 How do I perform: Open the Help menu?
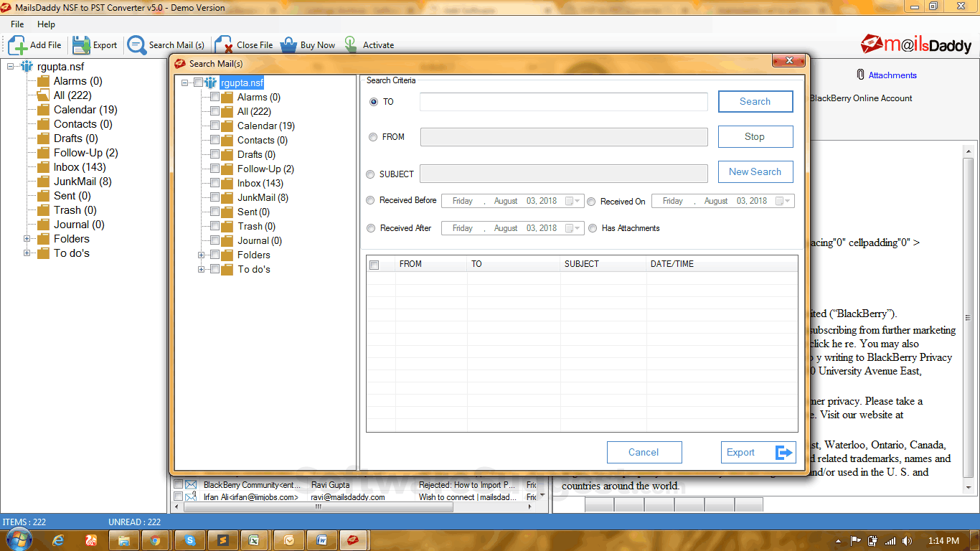46,24
